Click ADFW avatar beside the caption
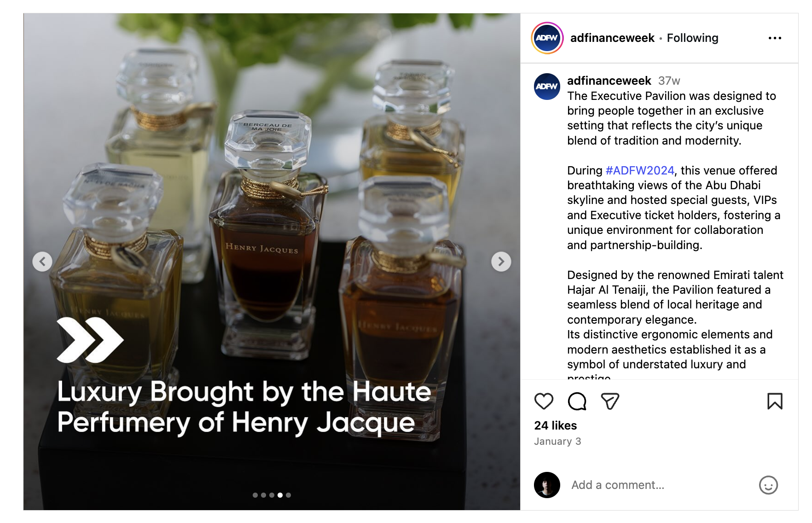812x523 pixels. (x=547, y=87)
